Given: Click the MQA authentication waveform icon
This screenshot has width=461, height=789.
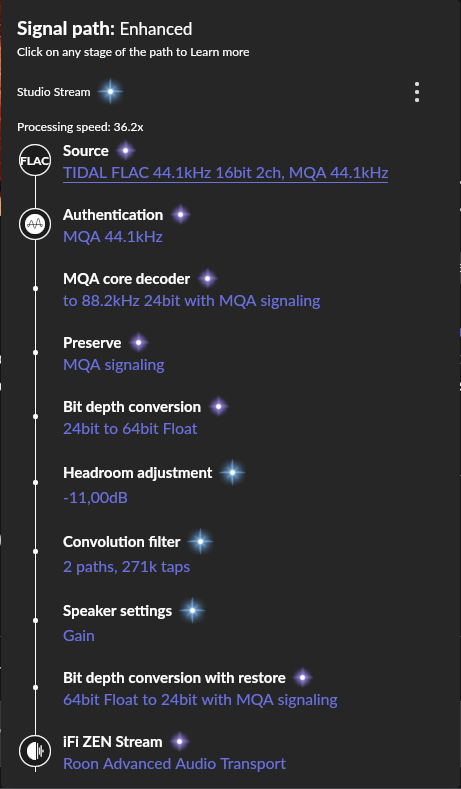Looking at the screenshot, I should [x=35, y=224].
